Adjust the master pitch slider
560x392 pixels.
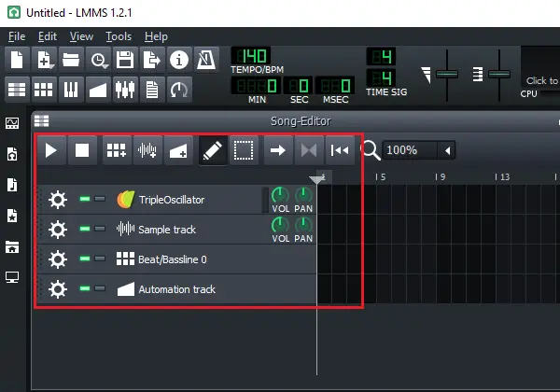coord(499,75)
